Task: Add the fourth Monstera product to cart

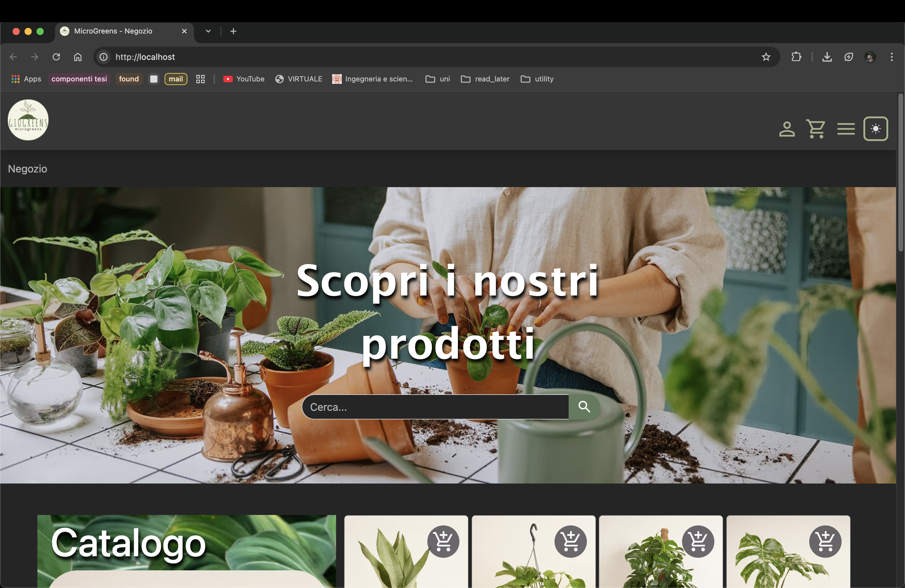Action: click(x=825, y=541)
